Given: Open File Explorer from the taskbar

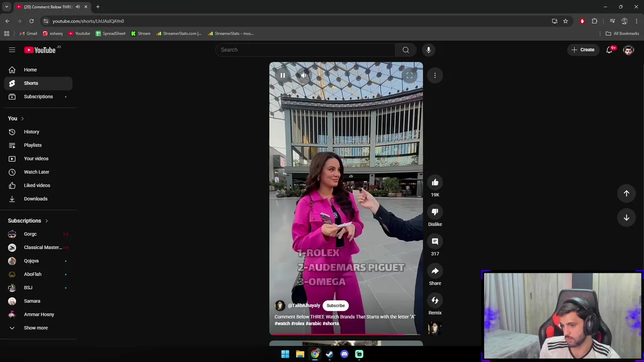Looking at the screenshot, I should [300, 354].
